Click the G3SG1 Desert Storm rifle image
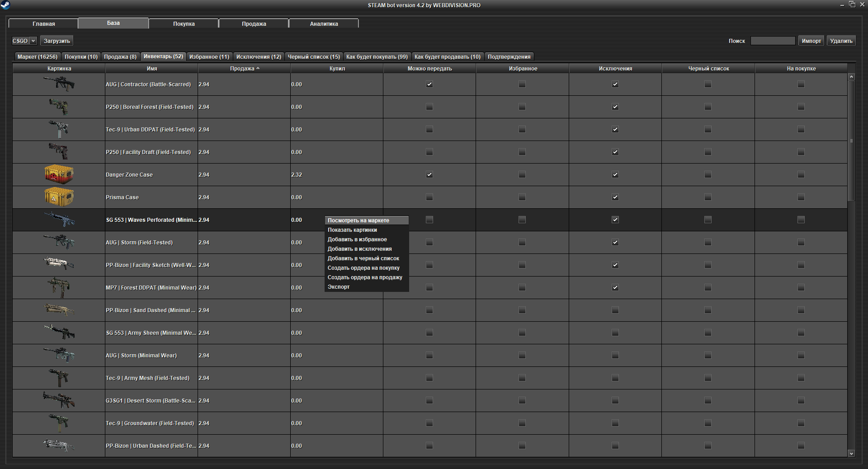 click(x=59, y=400)
